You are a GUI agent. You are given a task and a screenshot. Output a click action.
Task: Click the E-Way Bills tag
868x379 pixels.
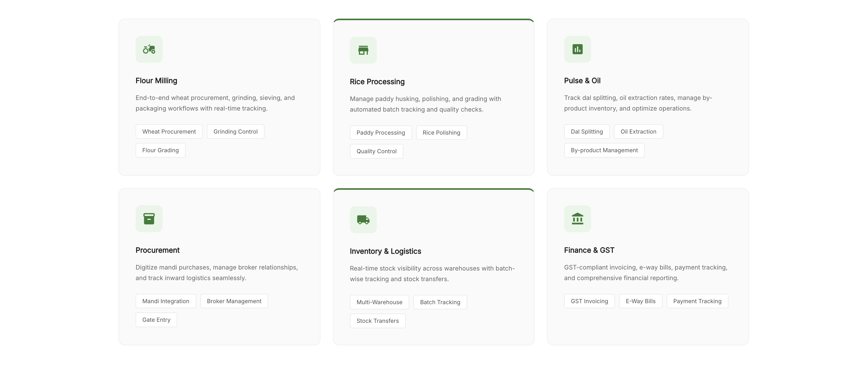pyautogui.click(x=640, y=301)
